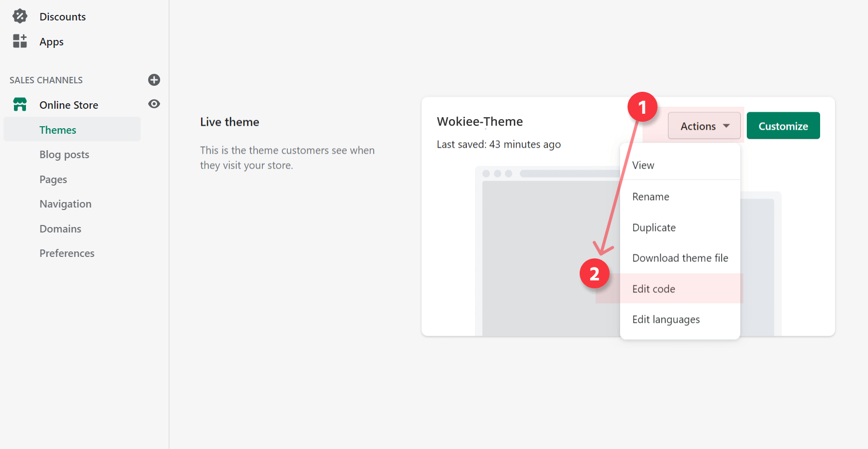Go to Pages in sidebar
Viewport: 868px width, 449px height.
pos(53,180)
